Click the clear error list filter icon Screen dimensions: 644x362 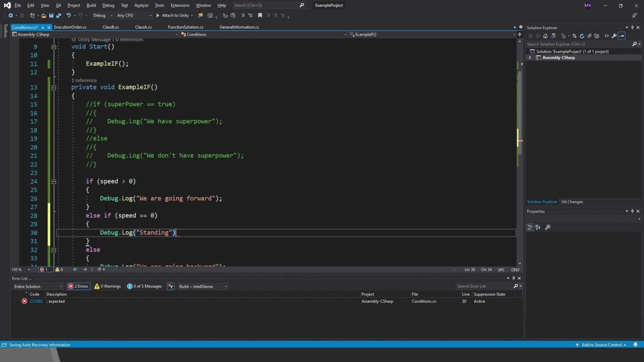(x=171, y=287)
